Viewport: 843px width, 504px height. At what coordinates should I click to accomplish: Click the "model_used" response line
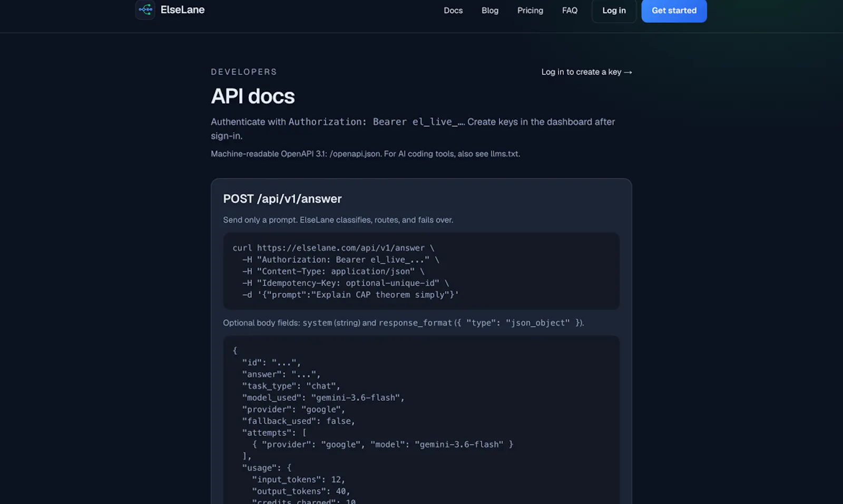point(324,398)
